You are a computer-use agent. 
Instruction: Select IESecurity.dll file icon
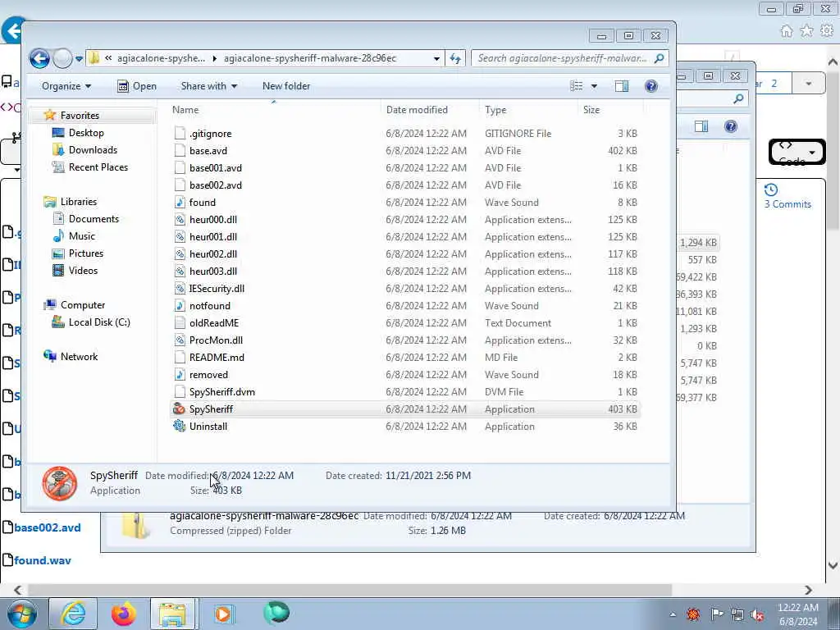180,288
